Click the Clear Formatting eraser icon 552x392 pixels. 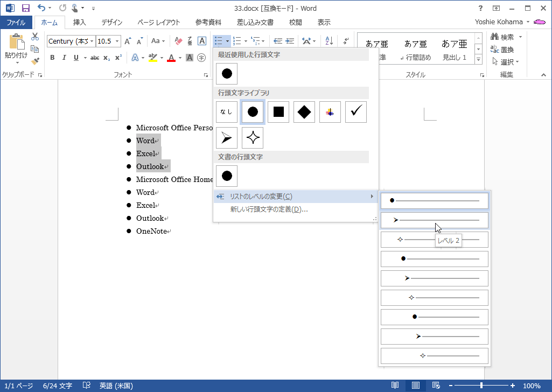178,41
